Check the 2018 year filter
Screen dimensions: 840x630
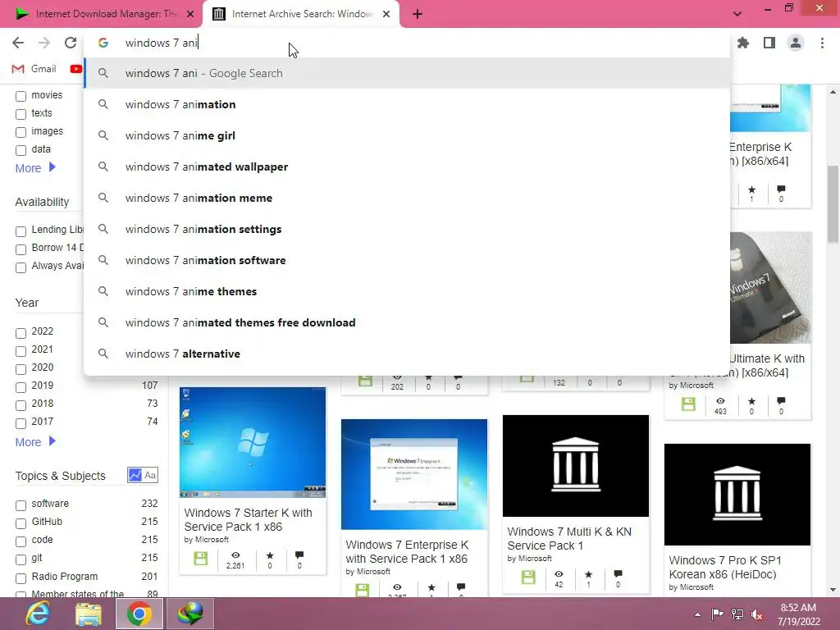pos(21,405)
